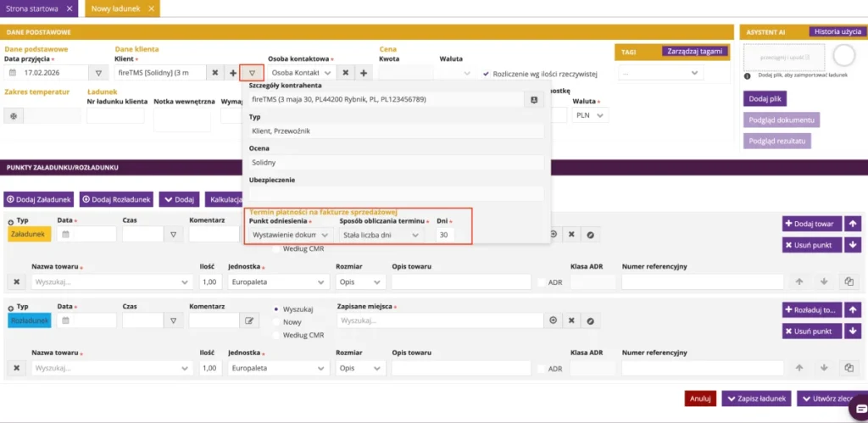
Task: Click the Kwota price input field
Action: pyautogui.click(x=407, y=73)
